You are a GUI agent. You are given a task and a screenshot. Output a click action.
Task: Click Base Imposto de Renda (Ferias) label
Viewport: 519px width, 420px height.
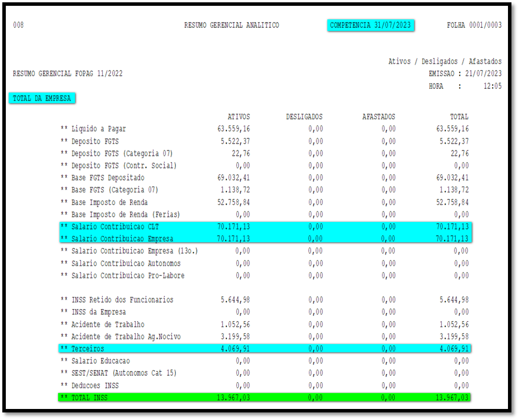coord(126,214)
